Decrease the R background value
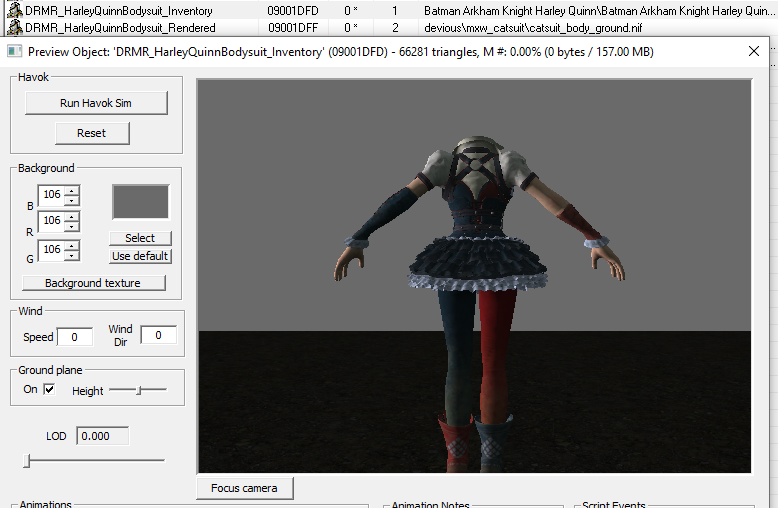778x508 pixels. point(72,226)
